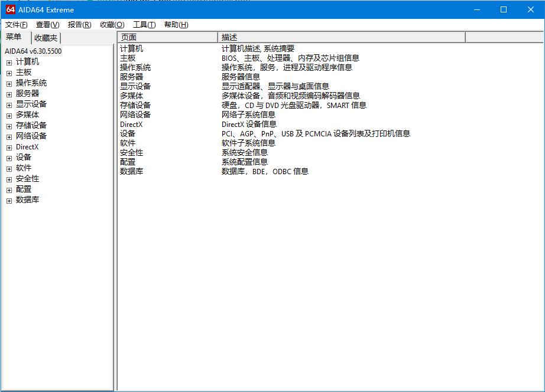The image size is (545, 392).
Task: Sort by the 描述 column header
Action: click(x=342, y=37)
